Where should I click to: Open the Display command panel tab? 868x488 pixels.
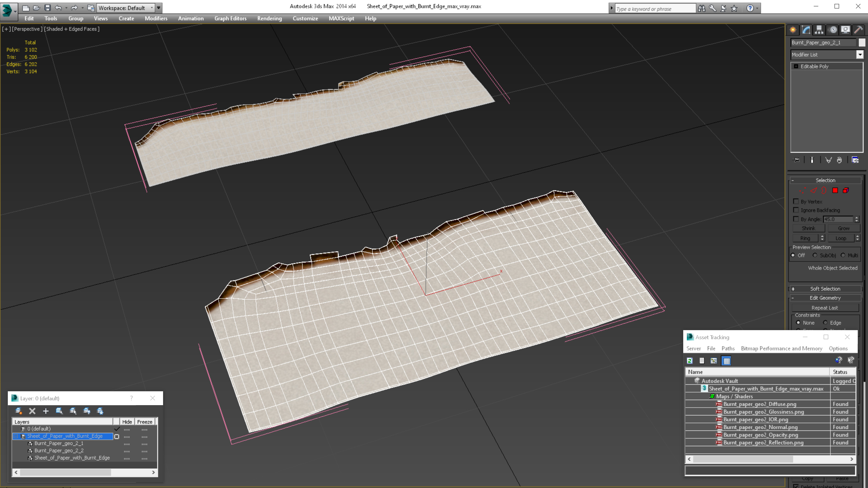tap(845, 30)
